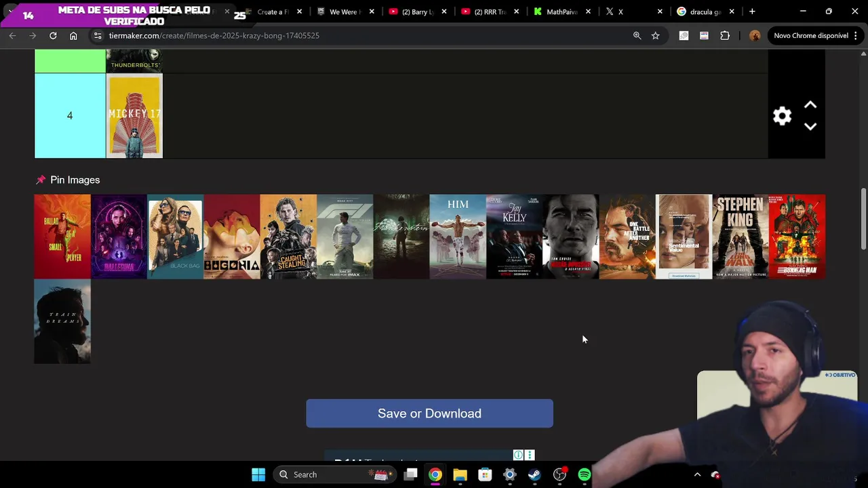Open Chrome three-dot menu

[856, 35]
